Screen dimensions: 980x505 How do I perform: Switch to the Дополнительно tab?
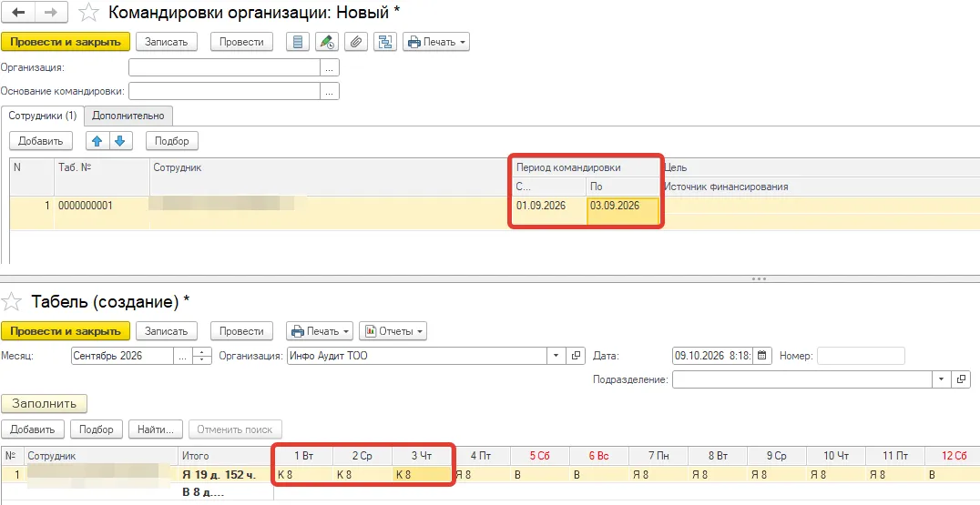pyautogui.click(x=128, y=116)
